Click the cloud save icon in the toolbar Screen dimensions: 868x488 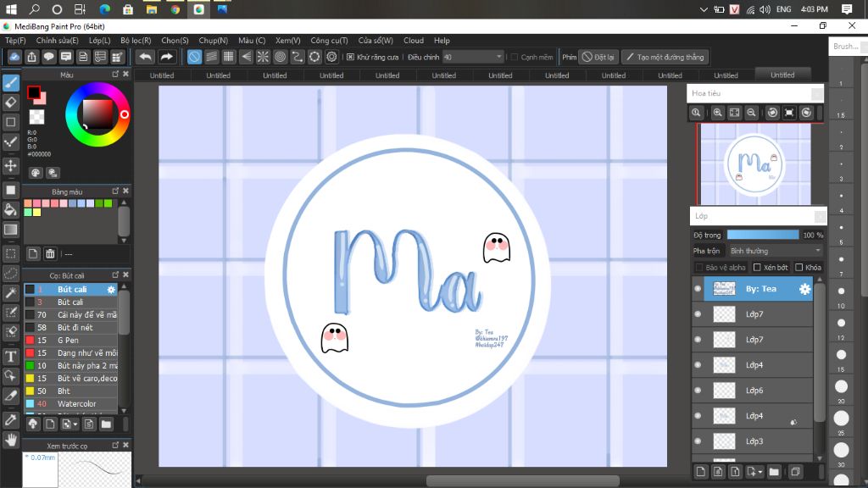tap(14, 57)
